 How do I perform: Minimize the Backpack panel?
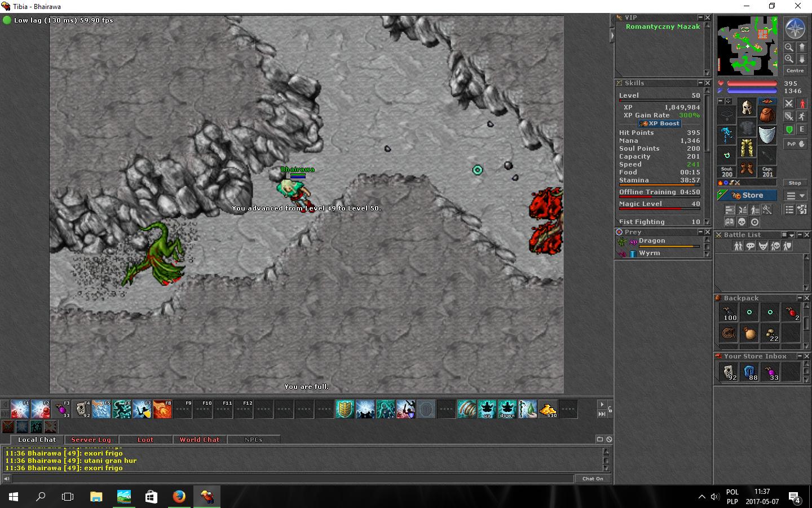click(x=800, y=298)
